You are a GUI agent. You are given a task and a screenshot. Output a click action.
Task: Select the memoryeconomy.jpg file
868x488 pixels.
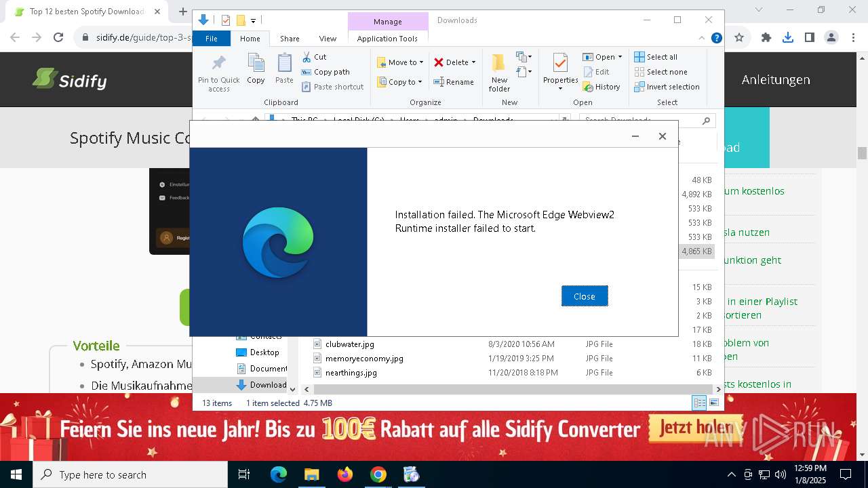coord(364,359)
